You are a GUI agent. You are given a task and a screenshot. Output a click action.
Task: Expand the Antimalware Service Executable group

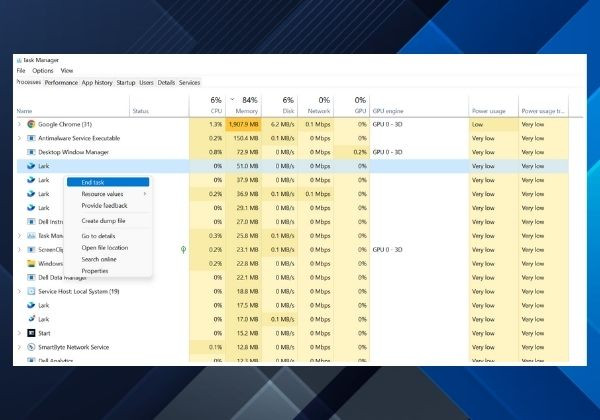point(19,138)
